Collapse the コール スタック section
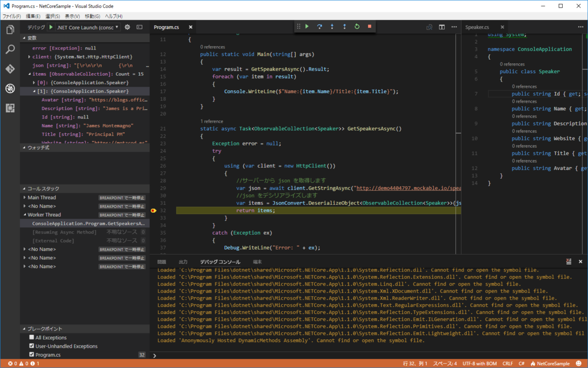 pyautogui.click(x=85, y=189)
